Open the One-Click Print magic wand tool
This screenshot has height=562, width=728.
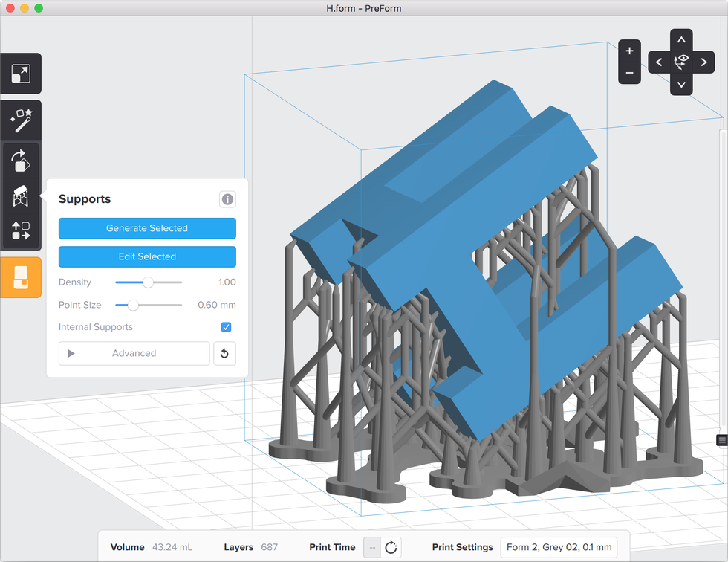[21, 120]
